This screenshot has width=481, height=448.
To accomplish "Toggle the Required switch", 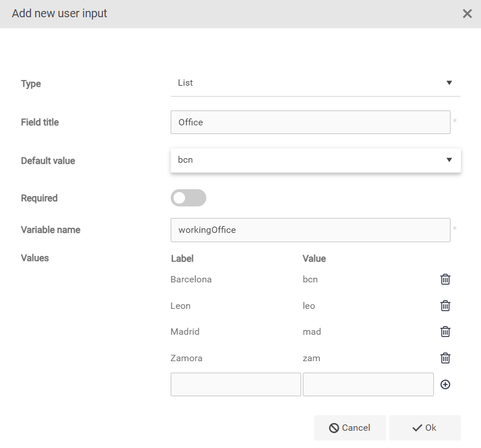I will pyautogui.click(x=188, y=198).
